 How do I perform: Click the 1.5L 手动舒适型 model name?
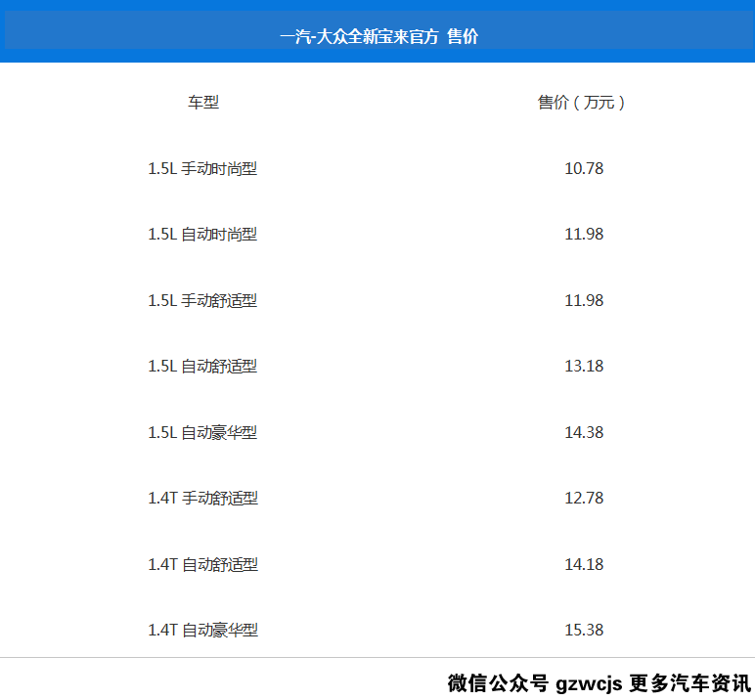pos(202,300)
